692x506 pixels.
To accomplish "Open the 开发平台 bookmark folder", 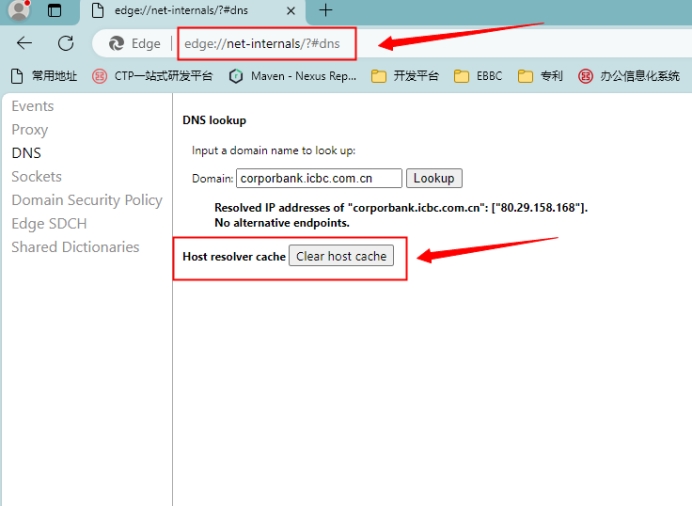I will [x=405, y=76].
